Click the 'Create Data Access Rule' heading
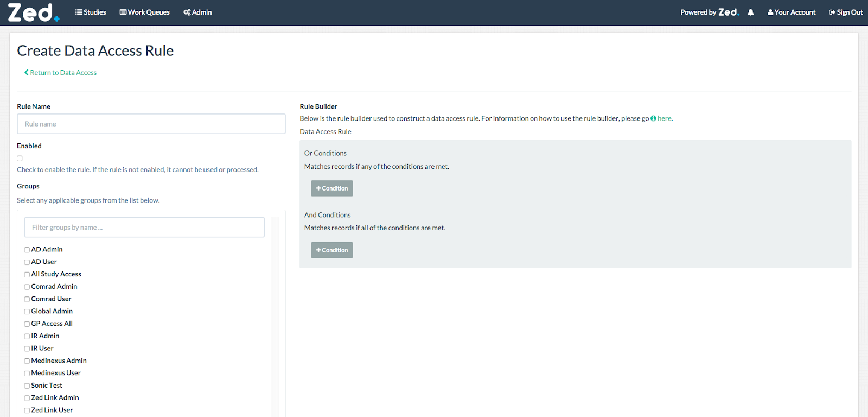The width and height of the screenshot is (868, 417). (x=95, y=50)
